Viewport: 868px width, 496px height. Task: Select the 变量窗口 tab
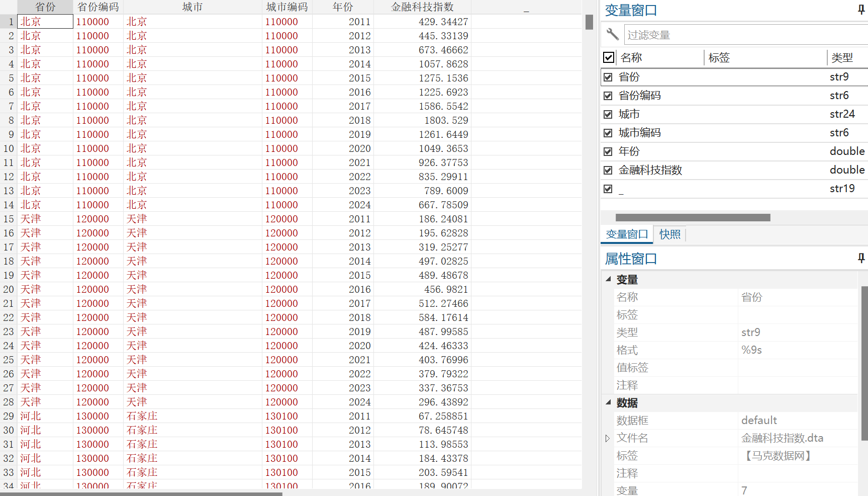pos(627,234)
